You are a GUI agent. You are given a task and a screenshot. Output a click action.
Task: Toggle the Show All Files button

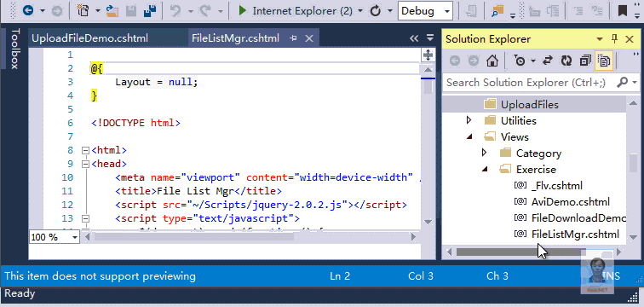[604, 61]
